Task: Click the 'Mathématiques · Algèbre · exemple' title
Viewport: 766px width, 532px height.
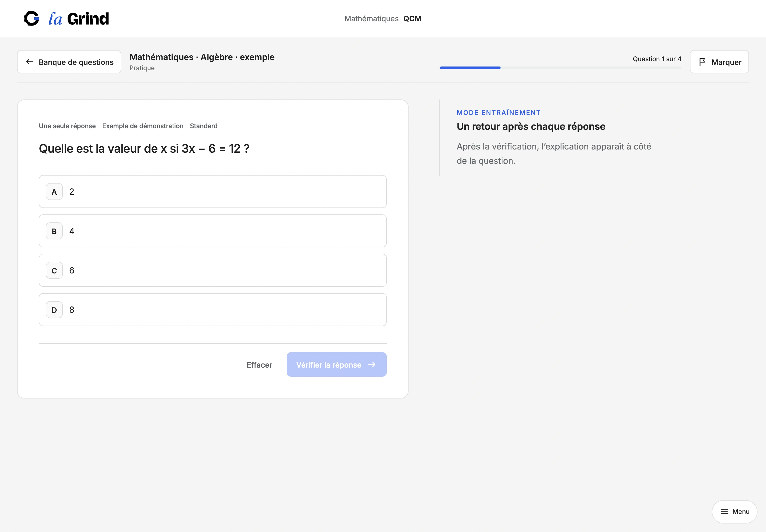Action: click(x=202, y=57)
